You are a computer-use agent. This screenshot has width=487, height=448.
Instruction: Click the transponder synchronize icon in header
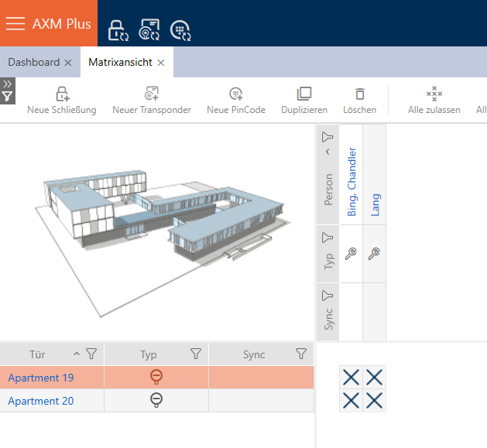(149, 30)
